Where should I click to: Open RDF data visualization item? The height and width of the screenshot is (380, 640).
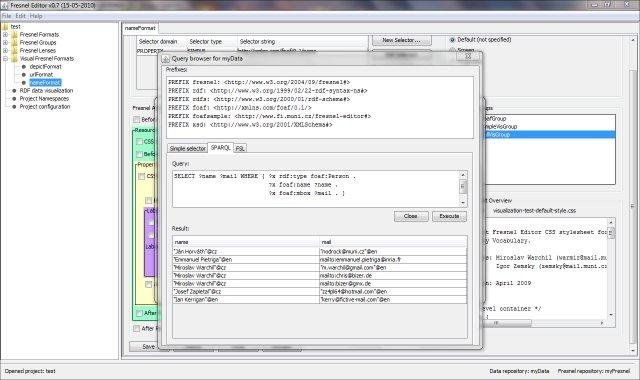tap(46, 91)
